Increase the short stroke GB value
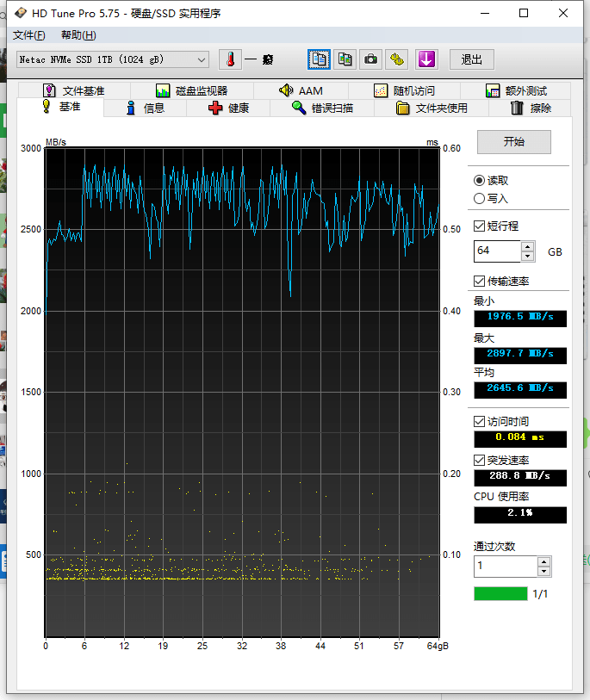Screen dimensions: 590x700 [x=527, y=246]
